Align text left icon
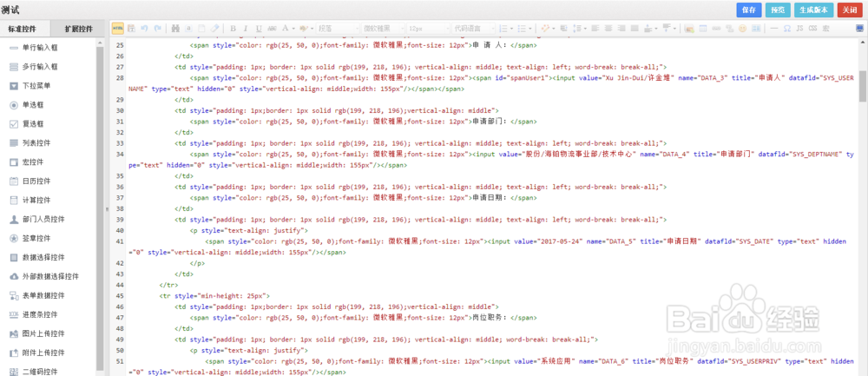This screenshot has height=376, width=868. (x=595, y=29)
